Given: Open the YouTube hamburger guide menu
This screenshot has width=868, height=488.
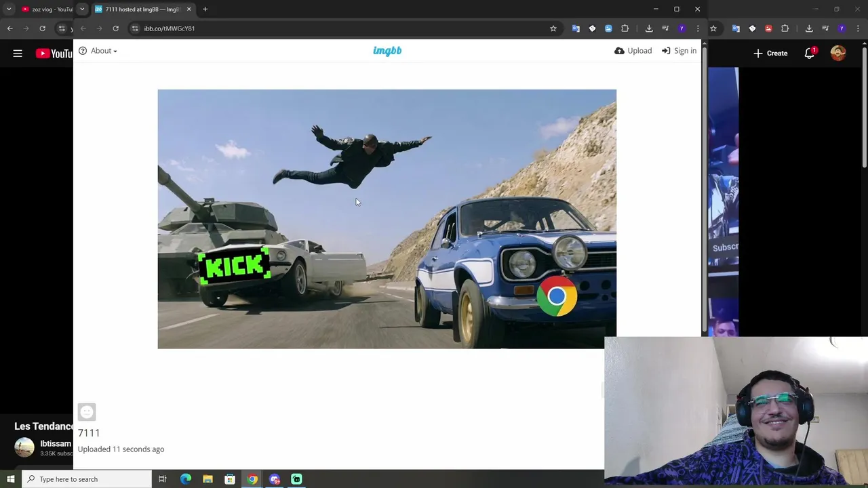Looking at the screenshot, I should tap(18, 54).
